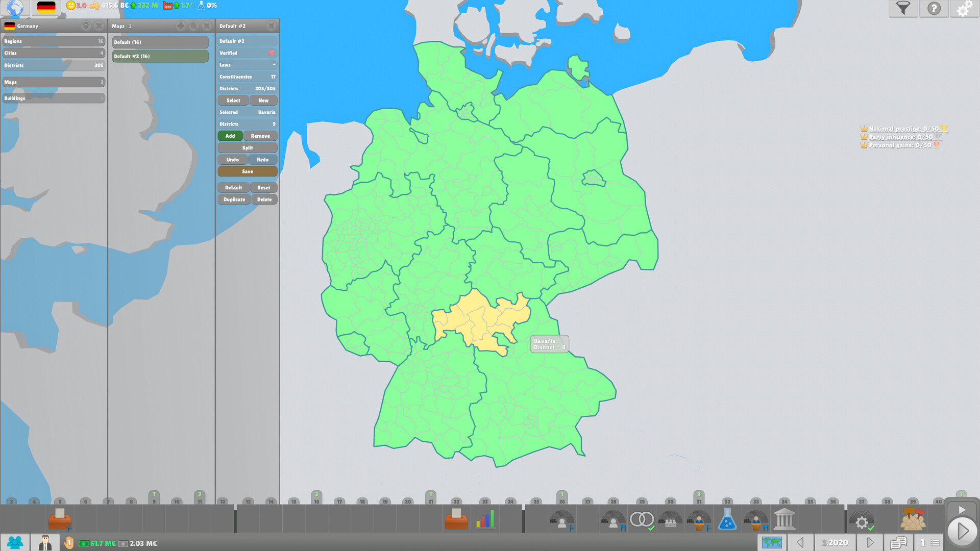Click the gear with green checkmark in bottom toolbar
Screen dimensions: 980x551
pyautogui.click(x=862, y=521)
